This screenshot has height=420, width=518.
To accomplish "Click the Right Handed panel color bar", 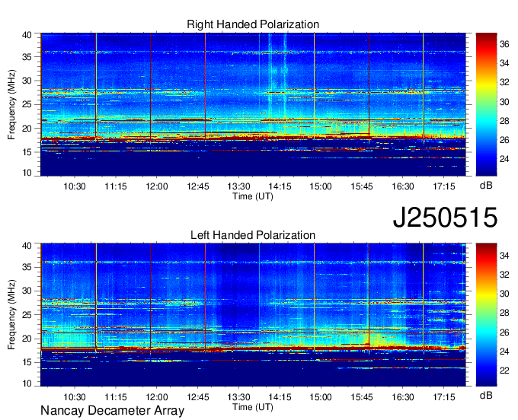I will [486, 104].
